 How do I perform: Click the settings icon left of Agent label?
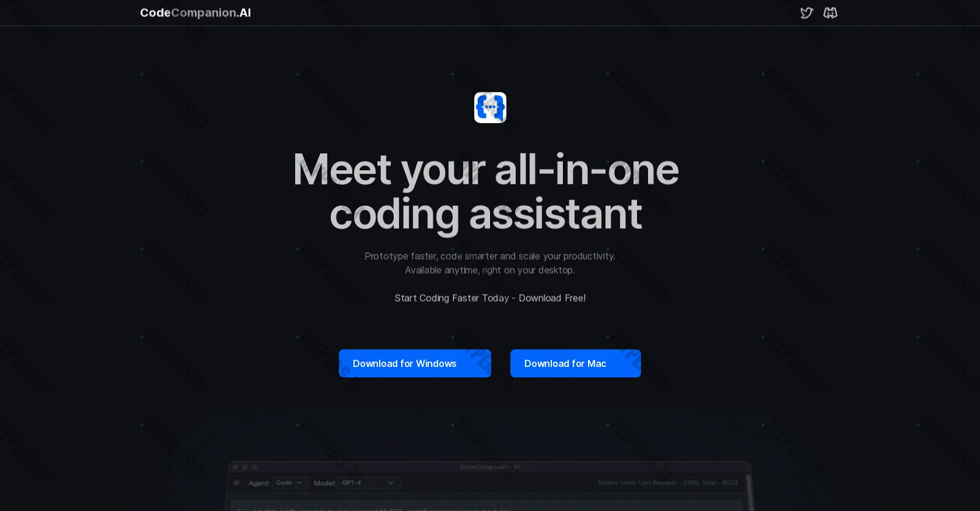coord(236,483)
